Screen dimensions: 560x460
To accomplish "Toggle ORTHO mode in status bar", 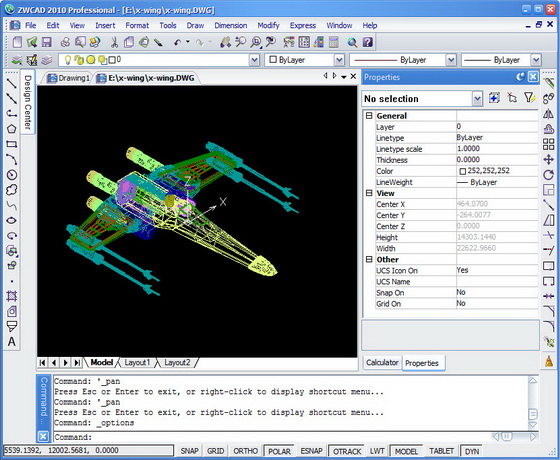I will pyautogui.click(x=245, y=451).
